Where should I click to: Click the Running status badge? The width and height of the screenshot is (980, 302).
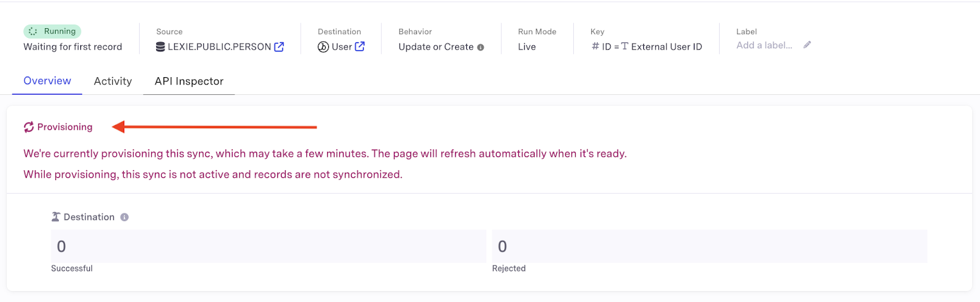point(53,31)
